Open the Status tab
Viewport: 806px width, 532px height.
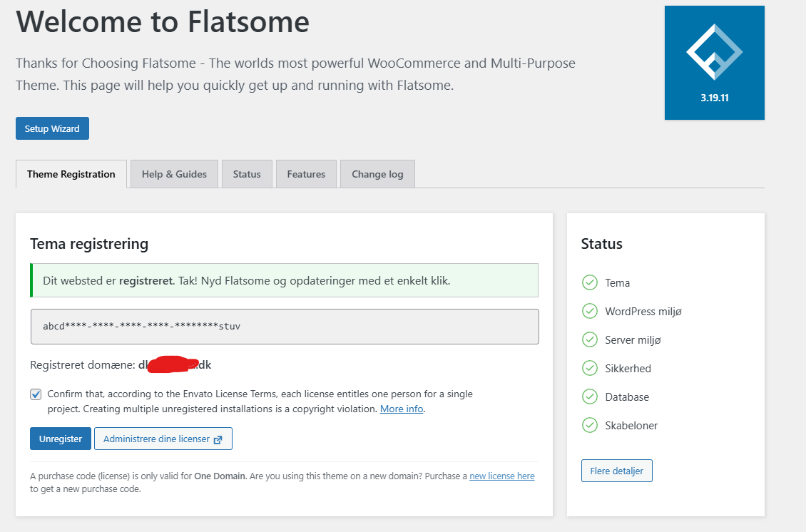pos(247,175)
